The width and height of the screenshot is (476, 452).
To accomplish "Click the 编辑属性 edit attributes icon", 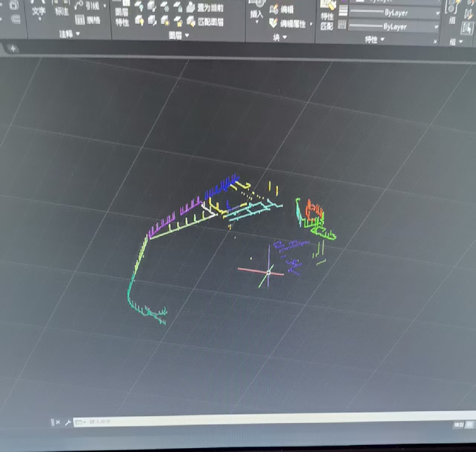I will coord(274,23).
